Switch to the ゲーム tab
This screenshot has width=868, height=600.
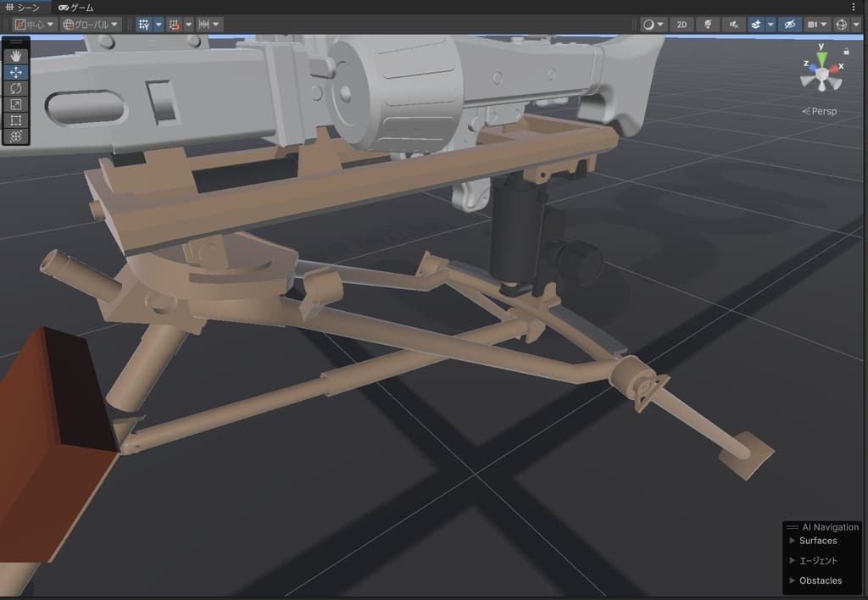[x=76, y=7]
